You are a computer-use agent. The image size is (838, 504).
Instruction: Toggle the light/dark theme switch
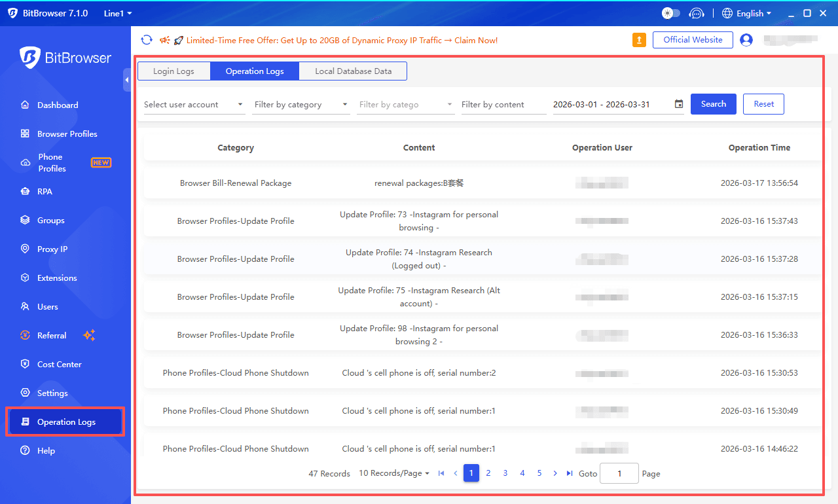[x=670, y=13]
